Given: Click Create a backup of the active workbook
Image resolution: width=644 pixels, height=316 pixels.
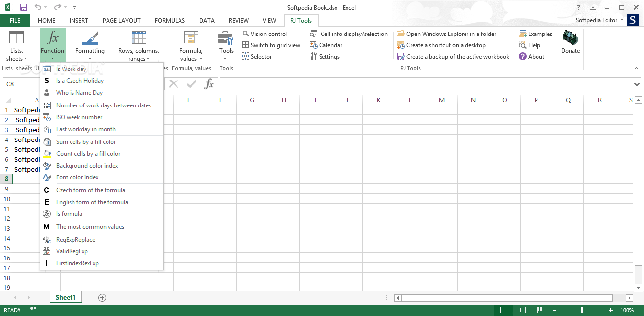Looking at the screenshot, I should click(453, 57).
